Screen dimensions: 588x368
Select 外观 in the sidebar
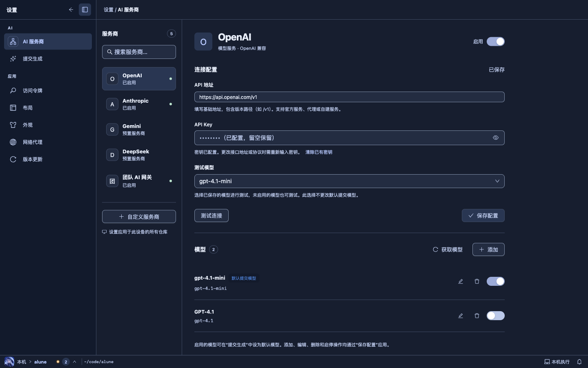(48, 125)
